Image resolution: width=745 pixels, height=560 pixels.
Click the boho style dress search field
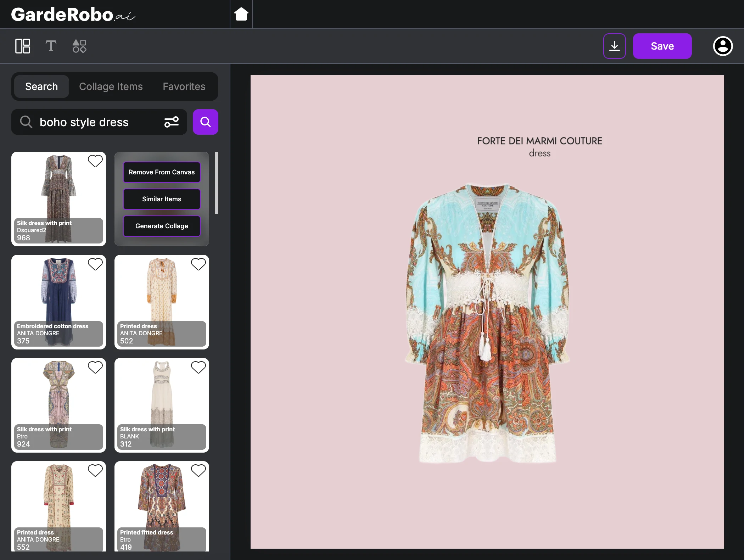pos(99,122)
